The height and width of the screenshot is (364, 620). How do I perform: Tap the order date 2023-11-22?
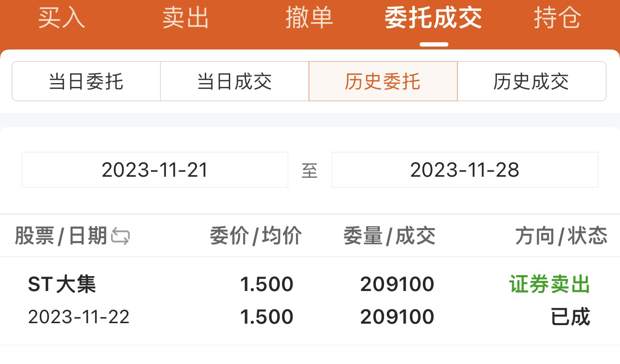click(79, 317)
